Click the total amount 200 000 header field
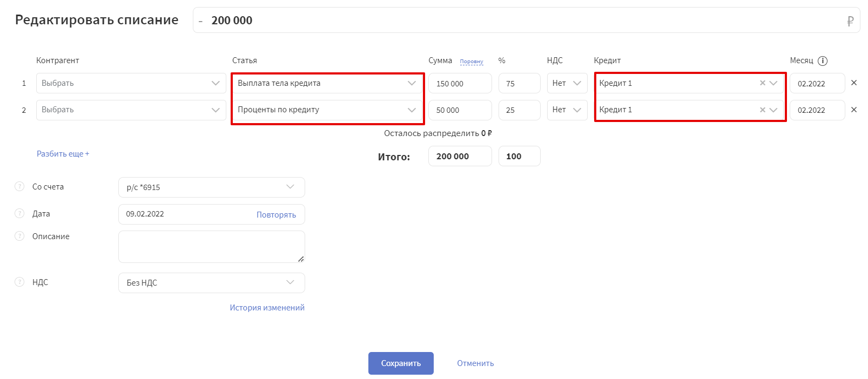868x379 pixels. 526,20
